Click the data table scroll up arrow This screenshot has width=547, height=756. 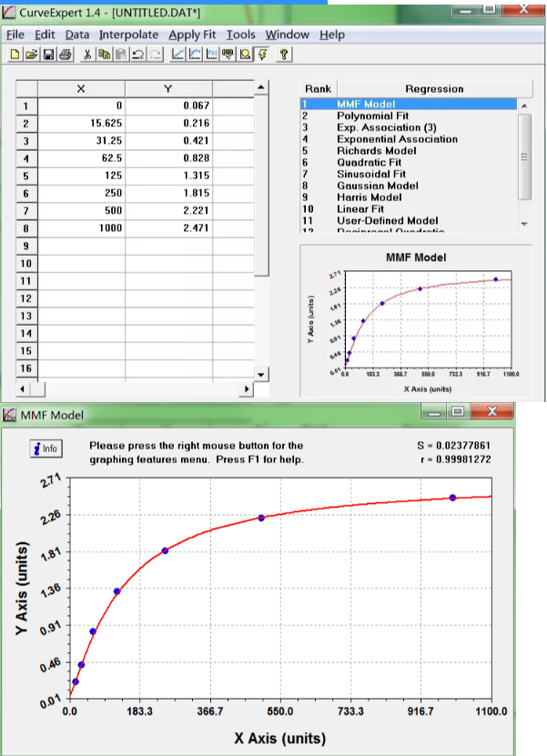(x=262, y=88)
